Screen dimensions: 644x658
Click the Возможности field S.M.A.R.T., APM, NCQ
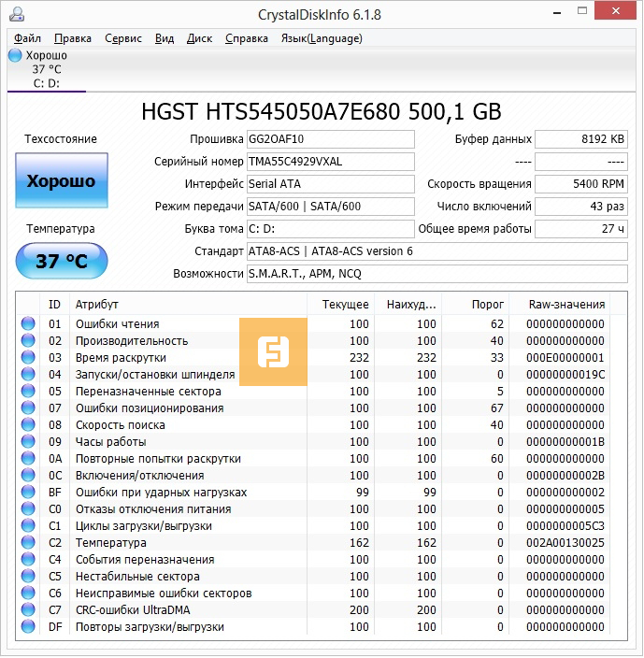click(437, 274)
